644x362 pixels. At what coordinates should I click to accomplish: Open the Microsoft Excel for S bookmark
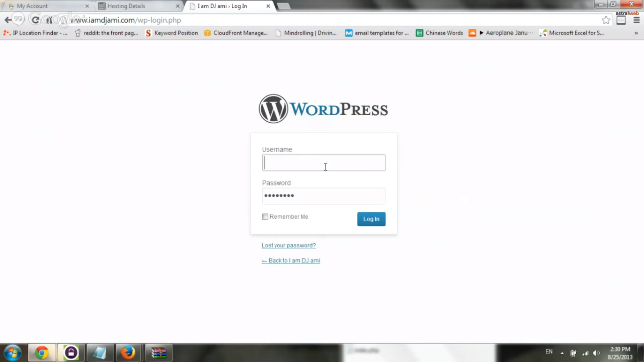tap(572, 33)
